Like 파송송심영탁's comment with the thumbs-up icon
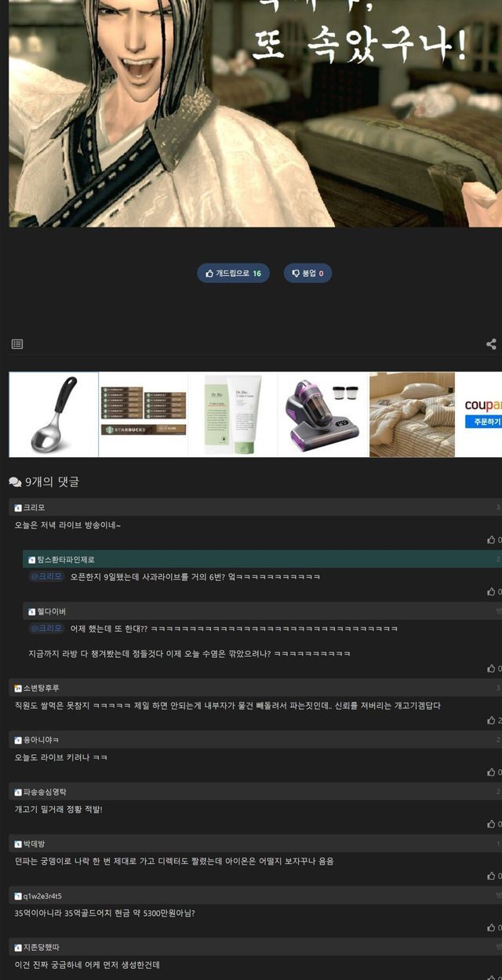Image resolution: width=502 pixels, height=980 pixels. coord(491,824)
